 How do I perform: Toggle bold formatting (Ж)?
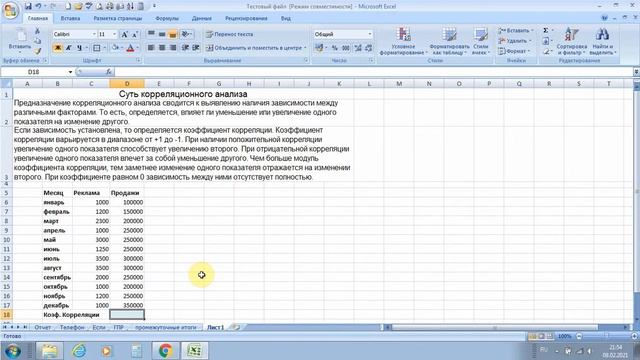coord(58,48)
